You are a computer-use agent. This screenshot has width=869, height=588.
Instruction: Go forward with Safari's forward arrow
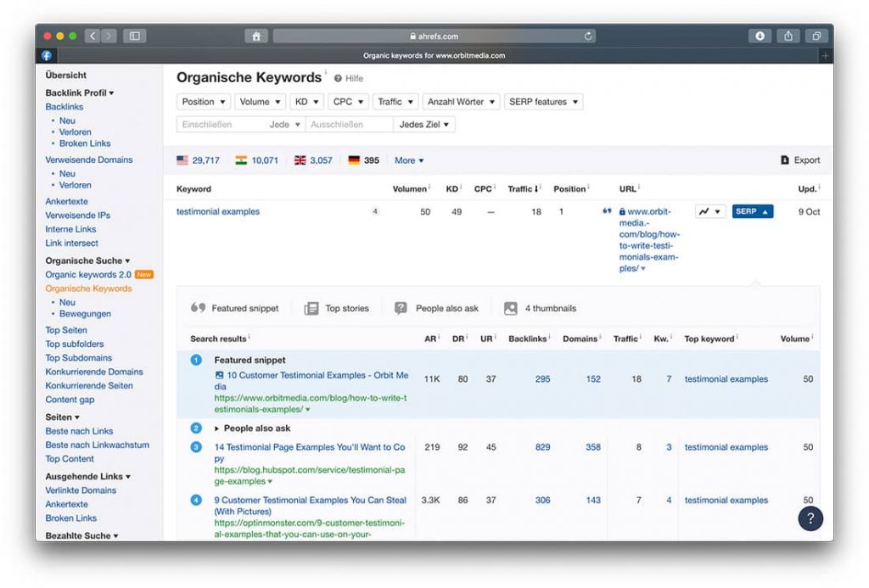(x=109, y=36)
